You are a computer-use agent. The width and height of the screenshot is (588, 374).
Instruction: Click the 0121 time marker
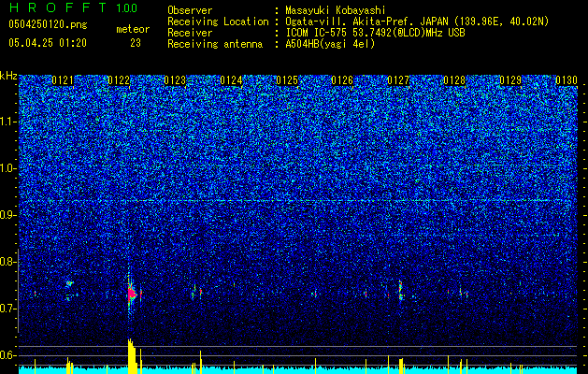(63, 80)
